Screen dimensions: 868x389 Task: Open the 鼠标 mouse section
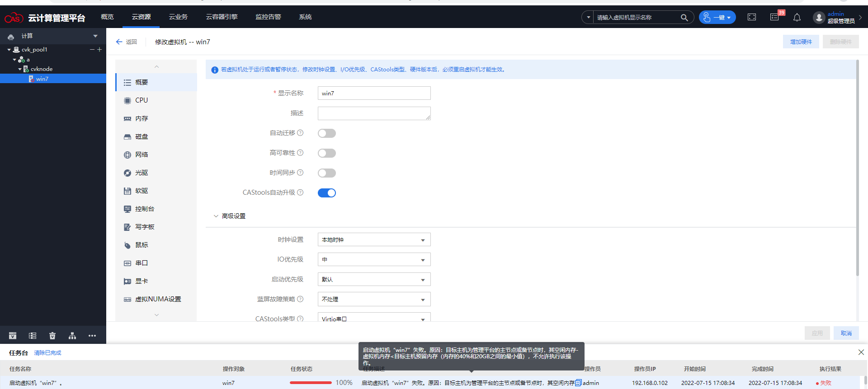(156, 245)
